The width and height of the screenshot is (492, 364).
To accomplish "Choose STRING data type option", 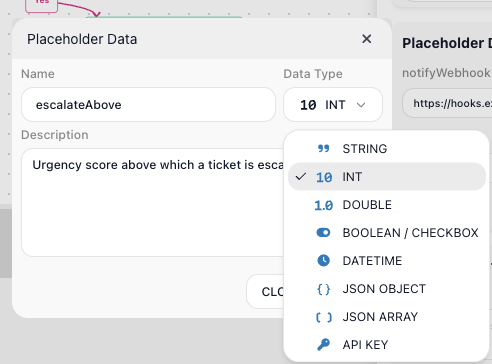I will [x=387, y=149].
